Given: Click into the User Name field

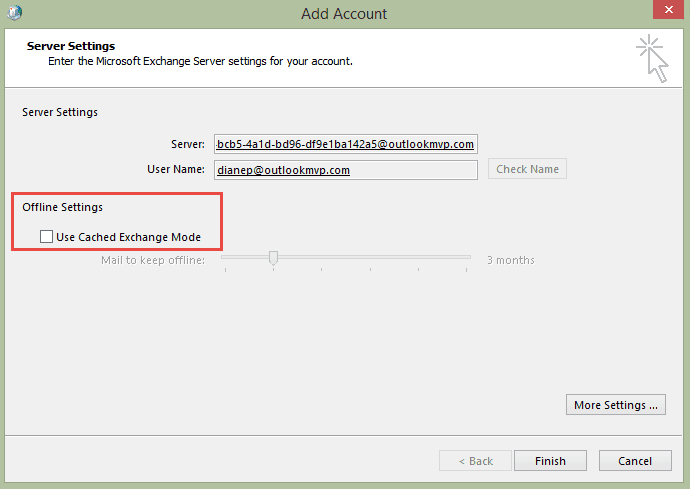Looking at the screenshot, I should (346, 170).
